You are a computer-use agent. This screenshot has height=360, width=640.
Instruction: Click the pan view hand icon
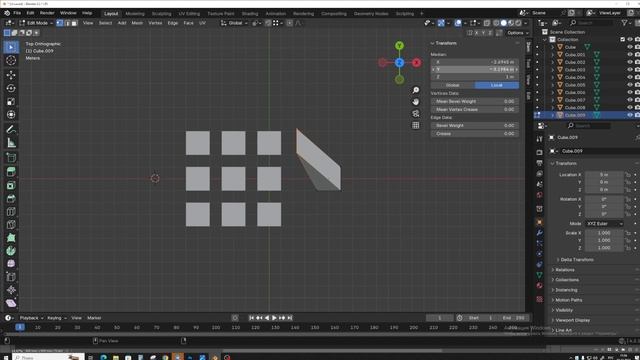(416, 102)
